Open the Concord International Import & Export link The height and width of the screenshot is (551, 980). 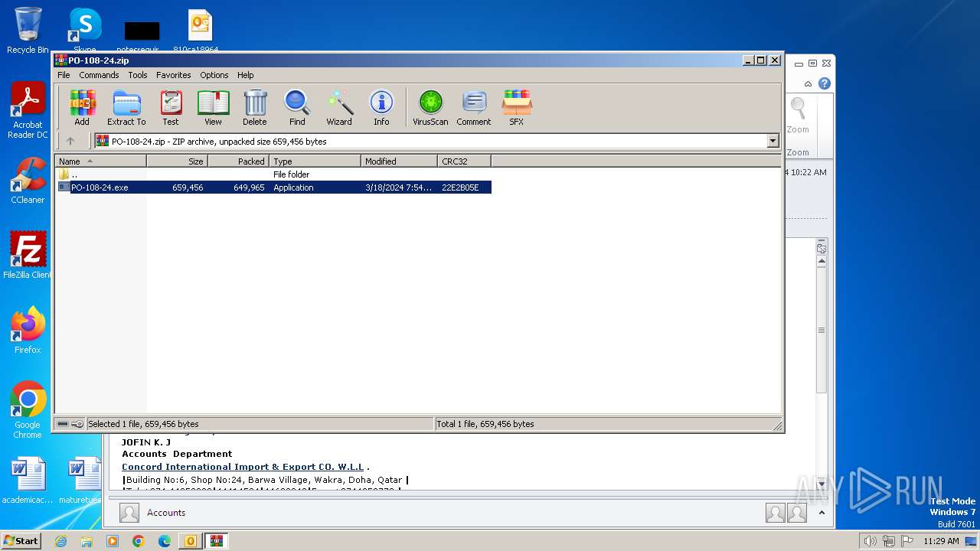click(x=243, y=467)
